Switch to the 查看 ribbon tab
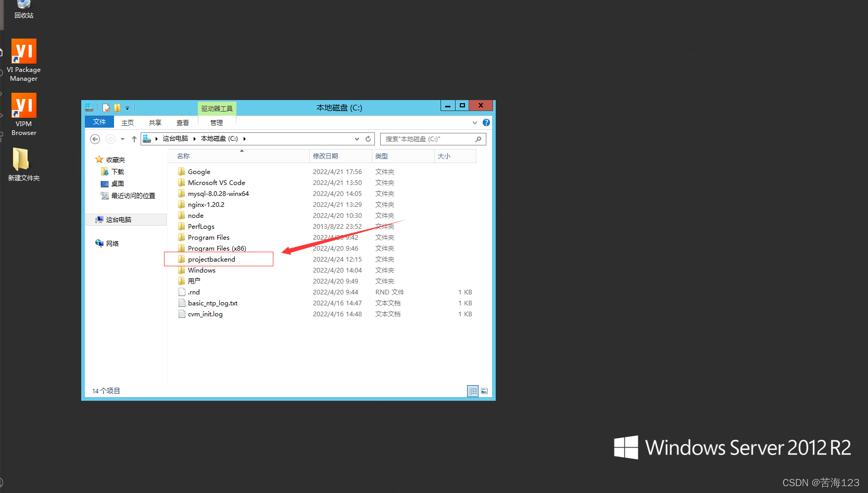868x493 pixels. tap(183, 122)
